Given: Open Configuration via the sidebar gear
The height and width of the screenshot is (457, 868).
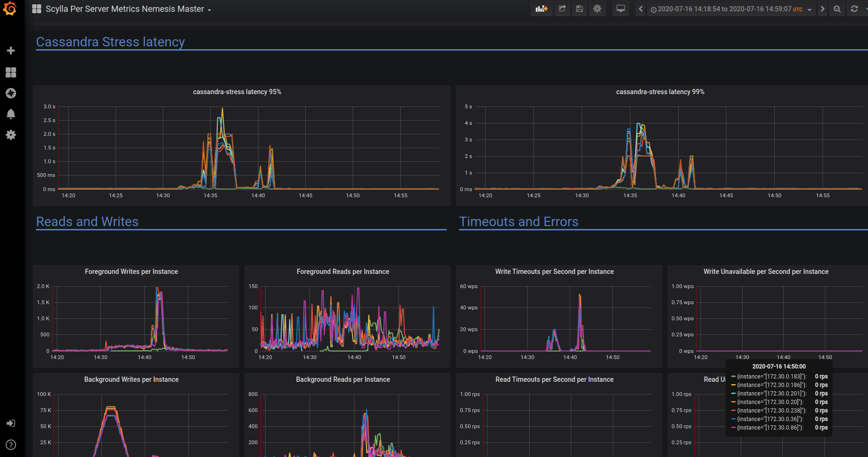Looking at the screenshot, I should tap(10, 135).
